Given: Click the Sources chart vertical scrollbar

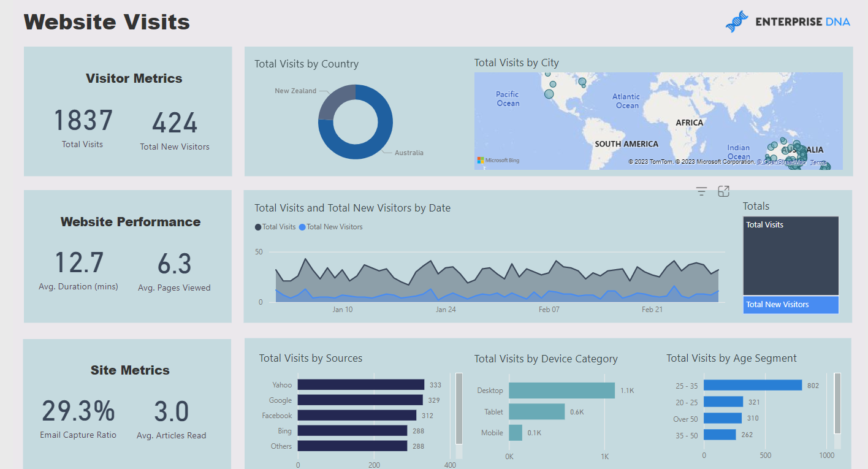Looking at the screenshot, I should tap(459, 408).
